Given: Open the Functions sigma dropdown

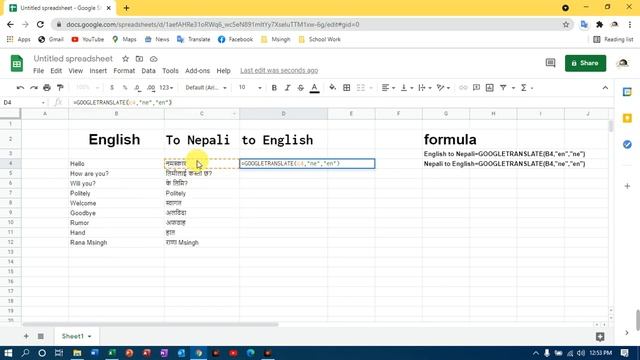Looking at the screenshot, I should [x=527, y=88].
